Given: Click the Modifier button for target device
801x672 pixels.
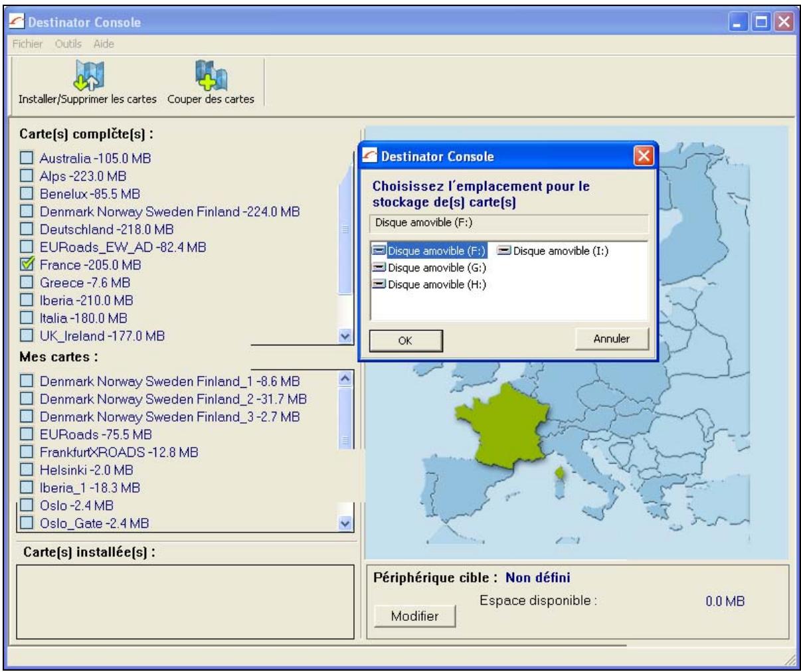Looking at the screenshot, I should 414,616.
